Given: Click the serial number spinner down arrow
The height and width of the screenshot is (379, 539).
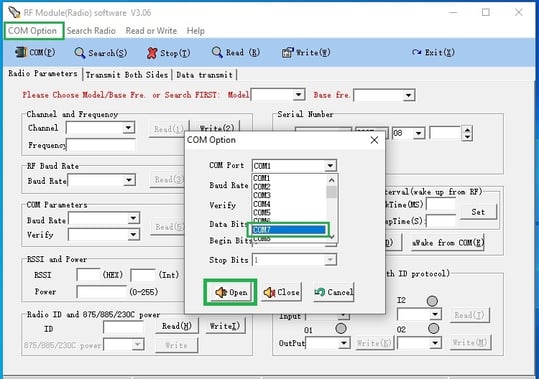Looking at the screenshot, I should click(467, 137).
